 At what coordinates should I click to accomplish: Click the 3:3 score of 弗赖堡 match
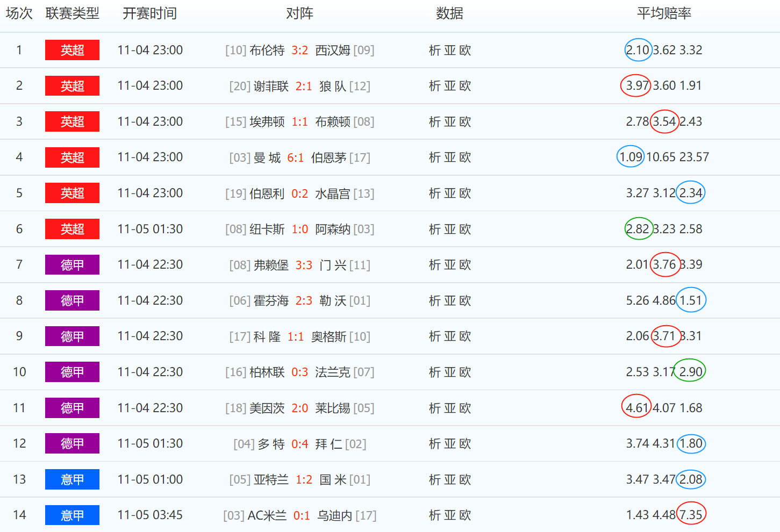(x=304, y=265)
